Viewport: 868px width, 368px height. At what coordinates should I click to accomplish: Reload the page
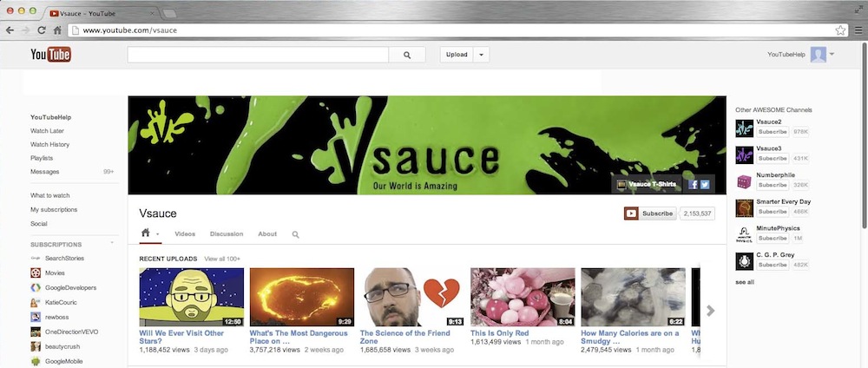[42, 30]
